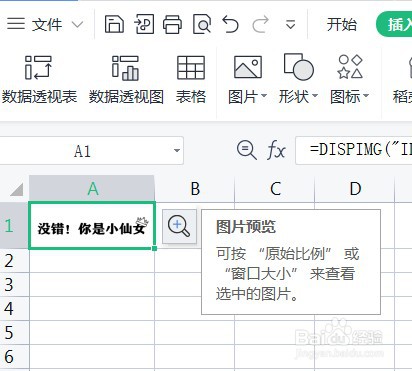
Task: Open the Name Box dropdown arrow
Action: (x=177, y=151)
